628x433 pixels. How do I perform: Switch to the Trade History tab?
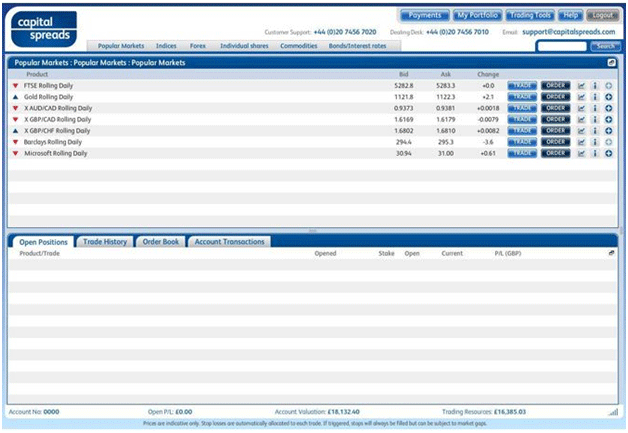pos(105,242)
